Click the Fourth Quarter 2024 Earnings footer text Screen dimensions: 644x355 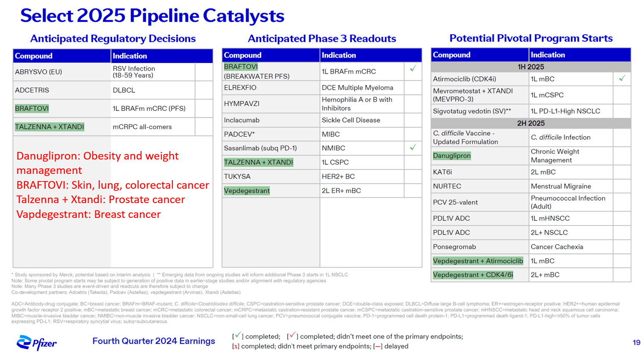(153, 341)
